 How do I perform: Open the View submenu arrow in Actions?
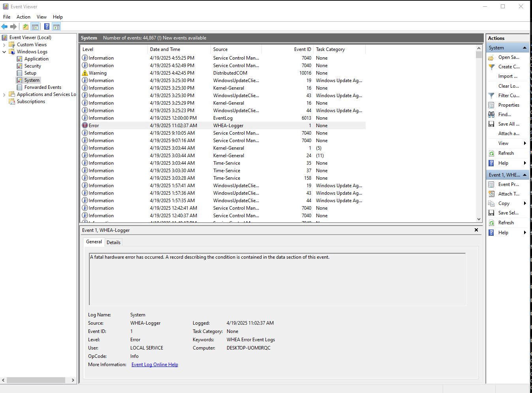[x=525, y=143]
